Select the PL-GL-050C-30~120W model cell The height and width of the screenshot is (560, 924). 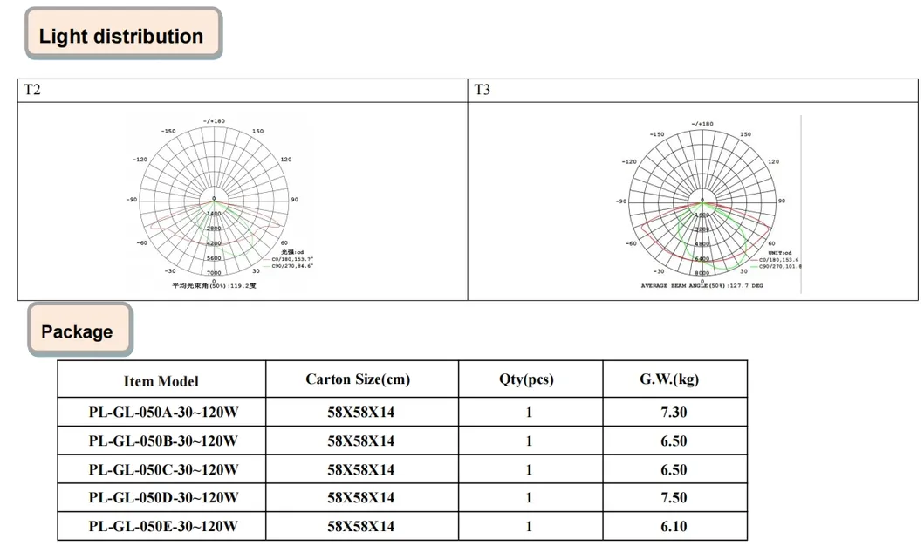[161, 469]
